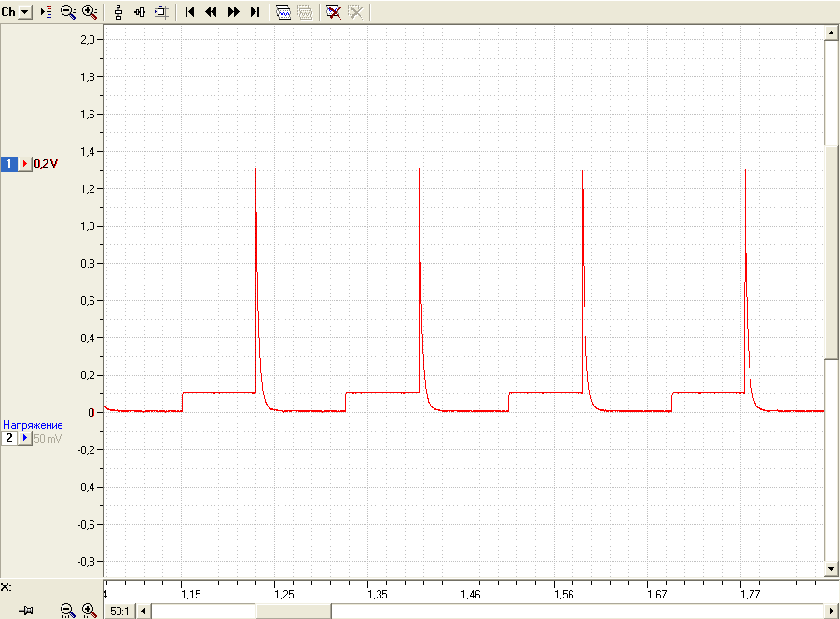Click the 2,0 voltage axis label
Viewport: 840px width, 619px height.
[x=88, y=40]
